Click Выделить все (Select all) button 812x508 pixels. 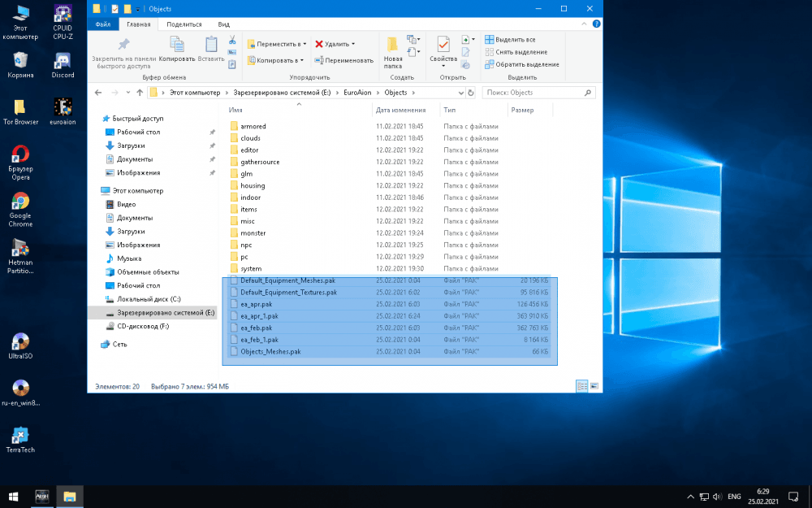pyautogui.click(x=510, y=39)
